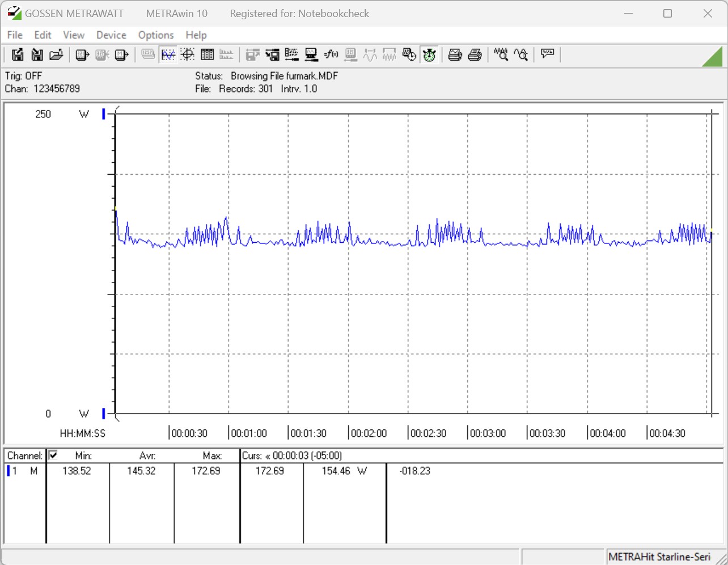
Task: Click the blue marker at 0 W
Action: coord(104,414)
